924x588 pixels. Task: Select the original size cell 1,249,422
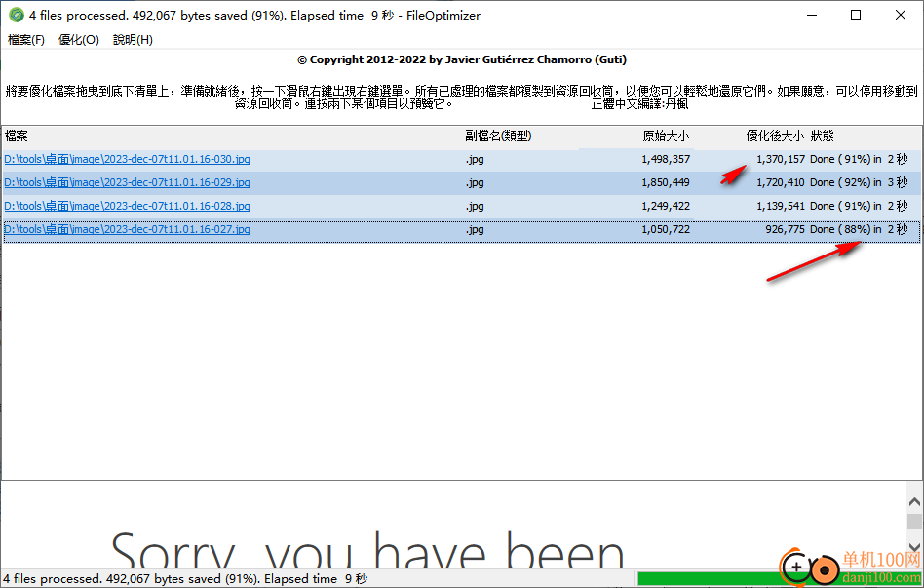[x=666, y=206]
